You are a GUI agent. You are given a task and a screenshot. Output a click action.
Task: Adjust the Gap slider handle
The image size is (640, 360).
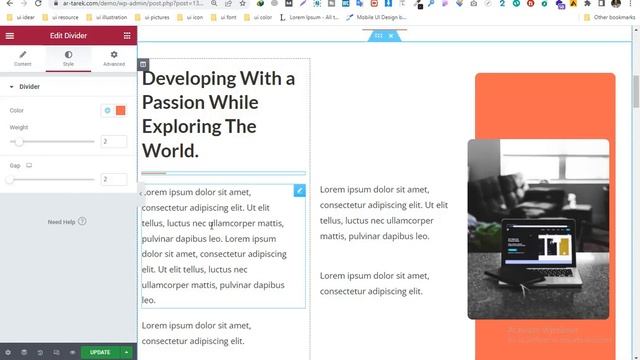[10, 180]
